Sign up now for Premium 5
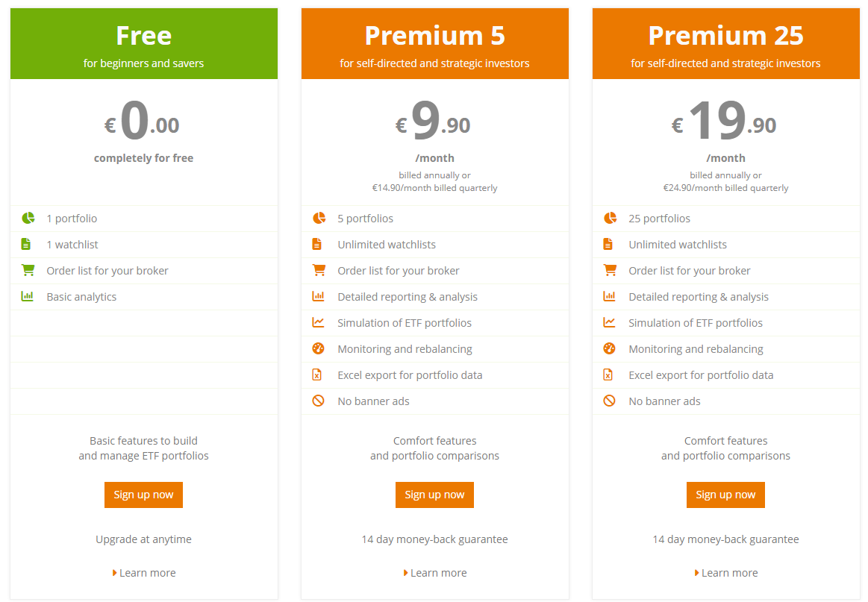The width and height of the screenshot is (868, 602). (x=434, y=495)
